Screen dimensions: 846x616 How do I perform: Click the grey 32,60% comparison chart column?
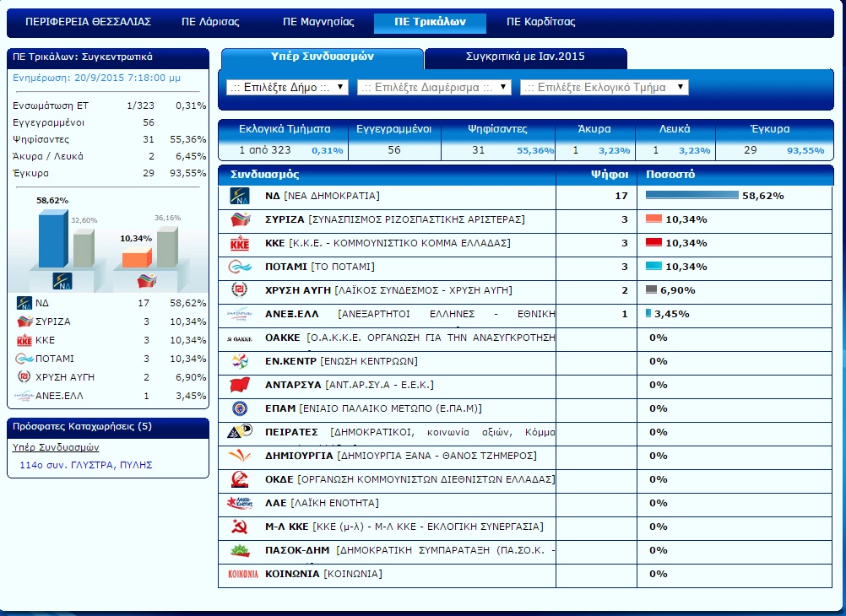click(x=84, y=248)
